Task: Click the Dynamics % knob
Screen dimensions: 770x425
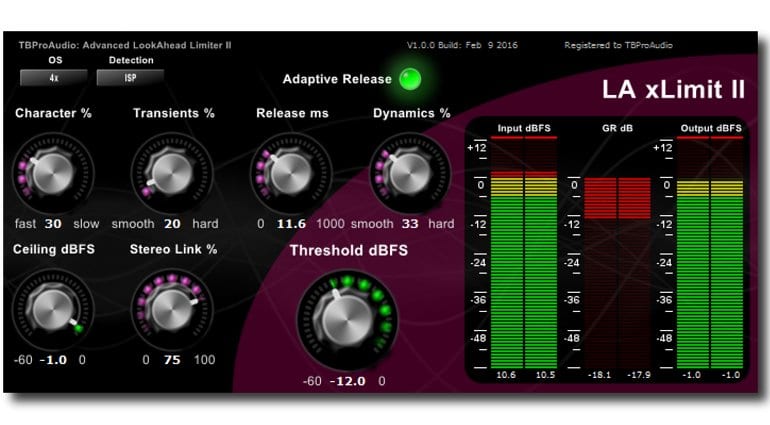Action: [x=410, y=172]
